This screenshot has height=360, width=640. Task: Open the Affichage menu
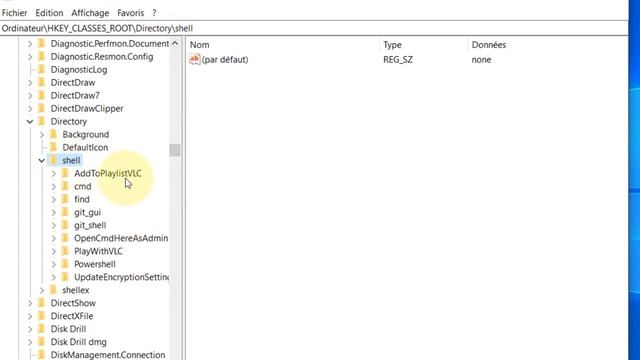pyautogui.click(x=90, y=13)
